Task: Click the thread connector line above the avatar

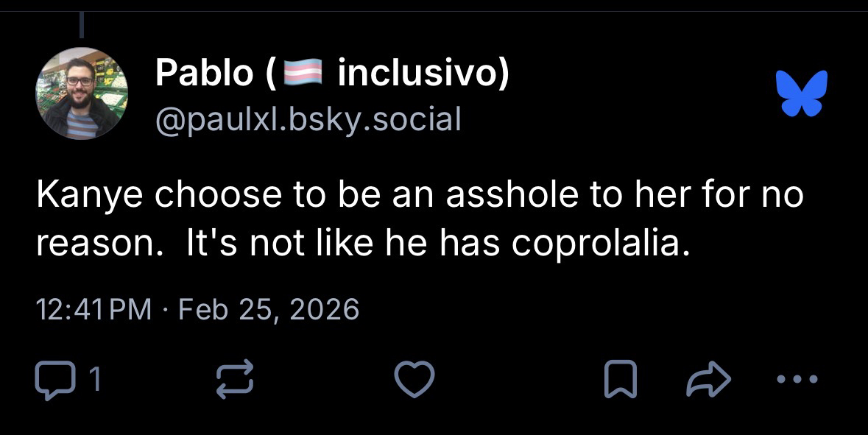Action: click(x=82, y=24)
